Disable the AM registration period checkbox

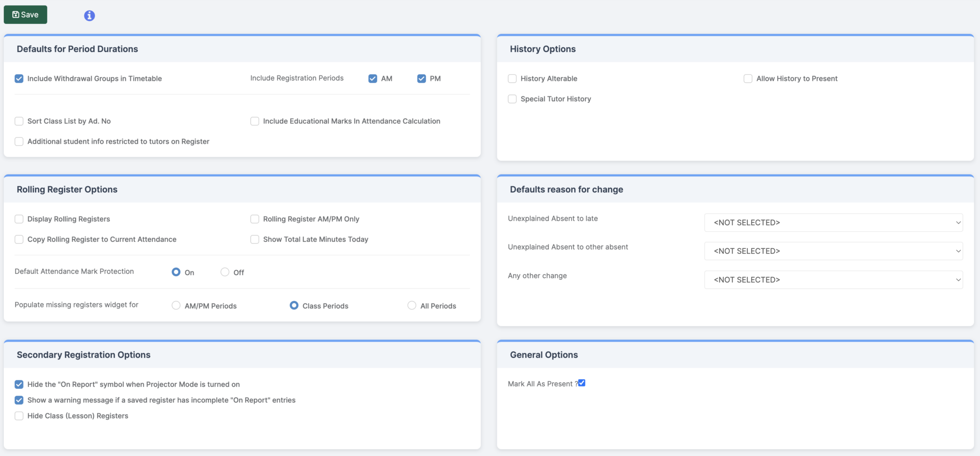pyautogui.click(x=373, y=78)
